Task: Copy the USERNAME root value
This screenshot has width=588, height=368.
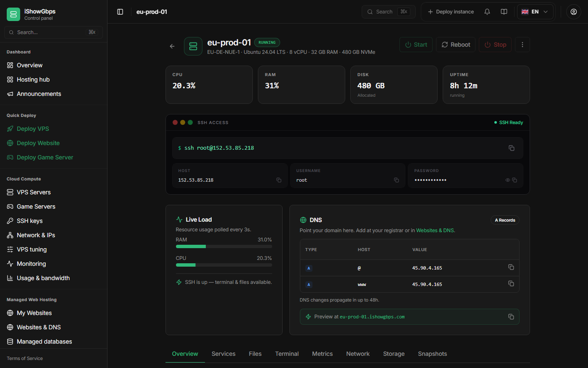Action: [396, 180]
